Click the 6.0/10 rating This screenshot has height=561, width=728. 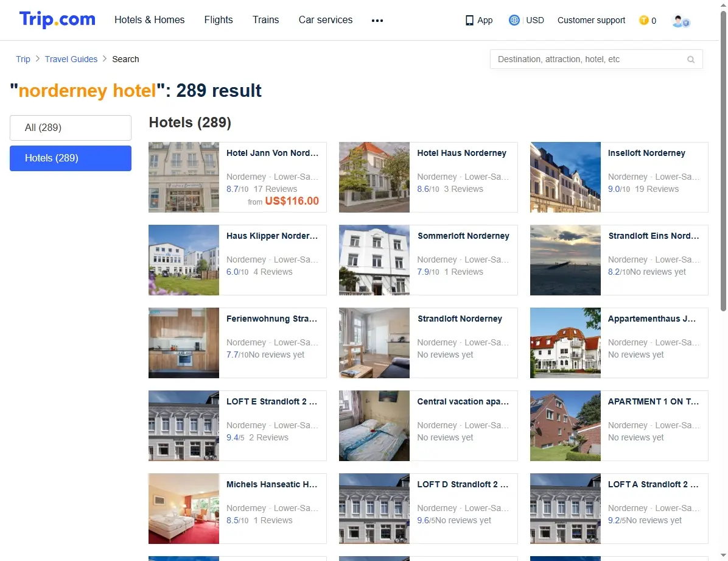tap(237, 272)
